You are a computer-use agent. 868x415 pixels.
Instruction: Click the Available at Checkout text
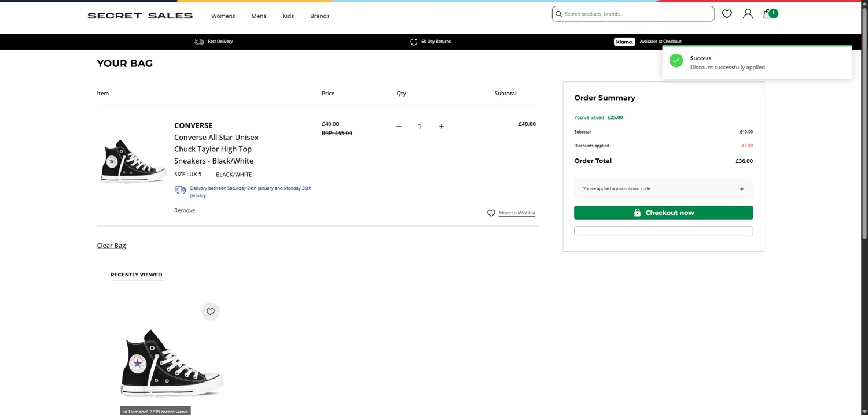(x=660, y=42)
